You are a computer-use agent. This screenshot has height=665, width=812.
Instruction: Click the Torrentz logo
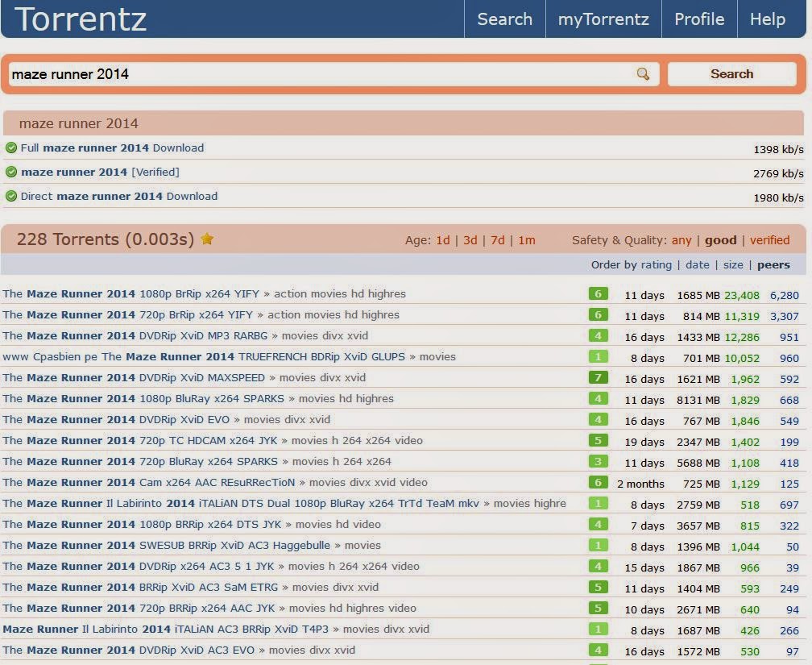tap(81, 19)
